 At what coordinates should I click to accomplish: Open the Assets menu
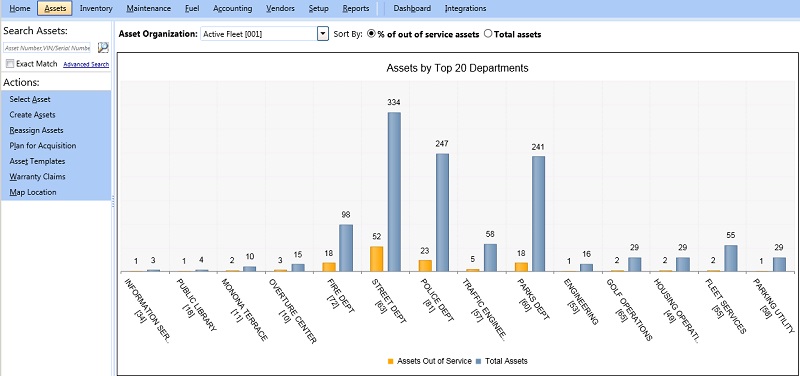[55, 8]
